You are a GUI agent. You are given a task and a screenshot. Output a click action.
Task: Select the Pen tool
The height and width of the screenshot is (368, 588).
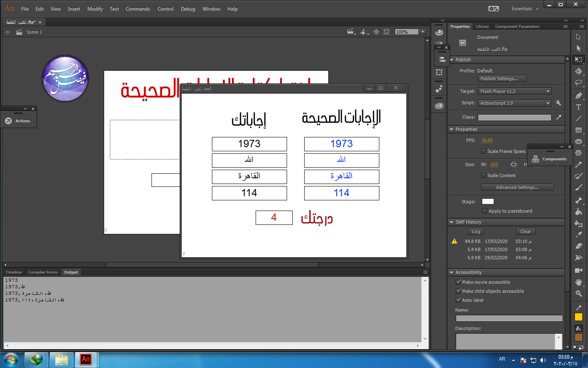(x=579, y=96)
